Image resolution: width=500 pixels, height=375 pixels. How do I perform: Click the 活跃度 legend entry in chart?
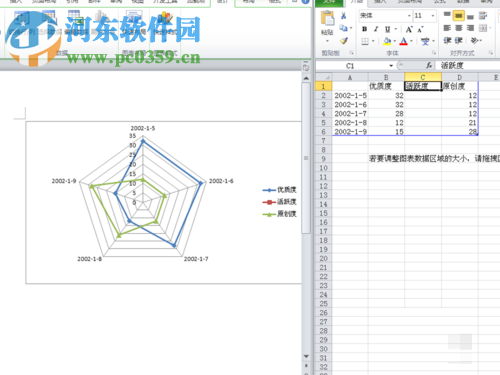279,202
